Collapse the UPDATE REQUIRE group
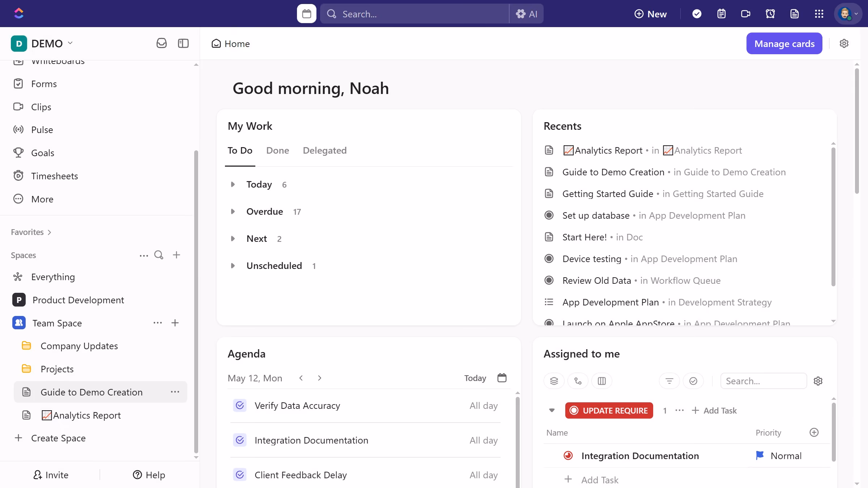Viewport: 868px width, 488px height. point(552,410)
